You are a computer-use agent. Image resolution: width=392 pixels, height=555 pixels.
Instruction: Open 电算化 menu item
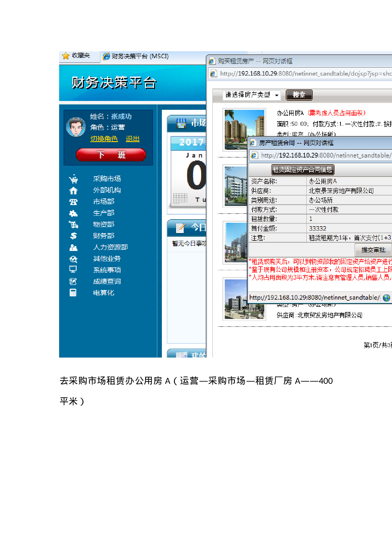point(104,293)
